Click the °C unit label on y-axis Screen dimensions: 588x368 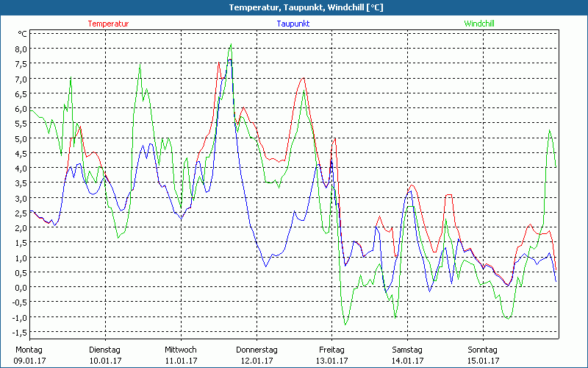coord(23,34)
